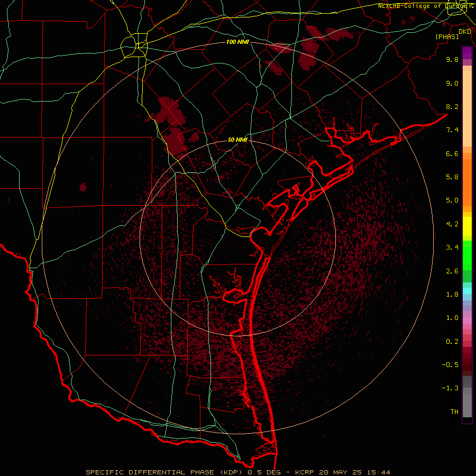Select the -0.5 scale label
The height and width of the screenshot is (476, 476).
pyautogui.click(x=450, y=365)
